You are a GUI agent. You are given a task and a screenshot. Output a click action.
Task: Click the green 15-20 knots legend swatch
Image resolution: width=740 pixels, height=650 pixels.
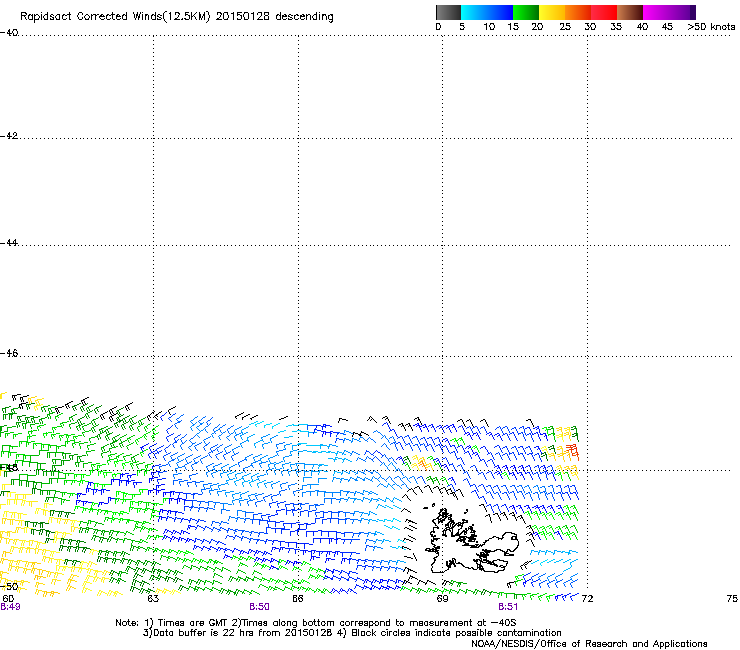(x=526, y=12)
